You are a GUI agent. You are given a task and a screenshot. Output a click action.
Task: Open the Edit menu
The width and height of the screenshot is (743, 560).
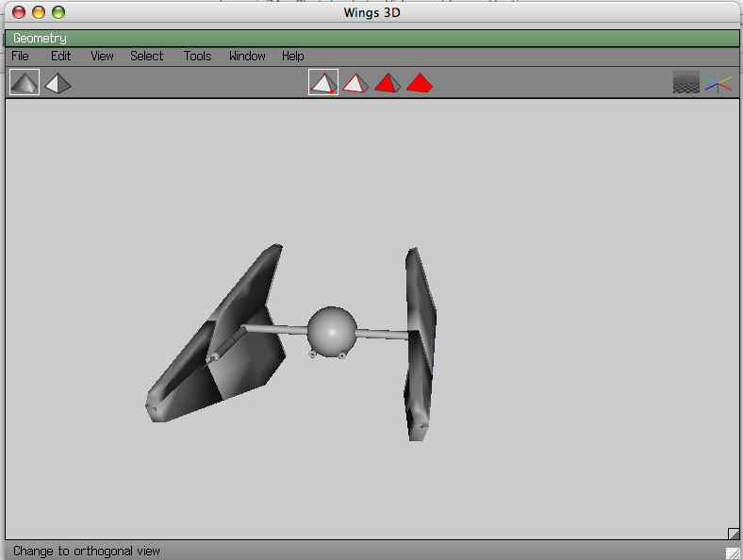pos(60,57)
